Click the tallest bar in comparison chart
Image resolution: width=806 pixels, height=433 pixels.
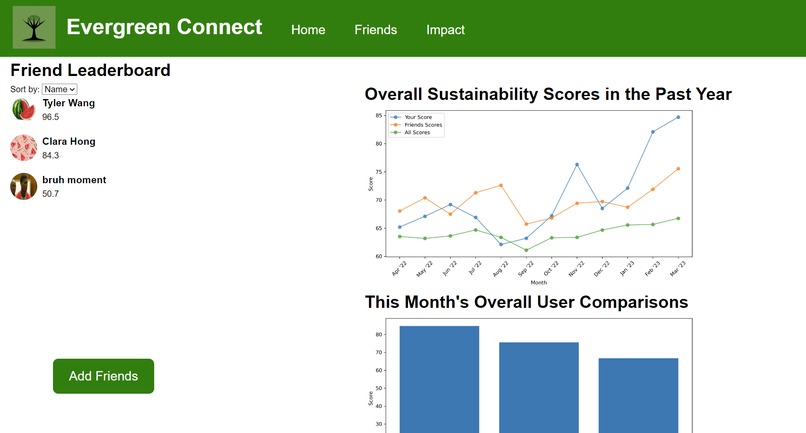click(x=439, y=379)
